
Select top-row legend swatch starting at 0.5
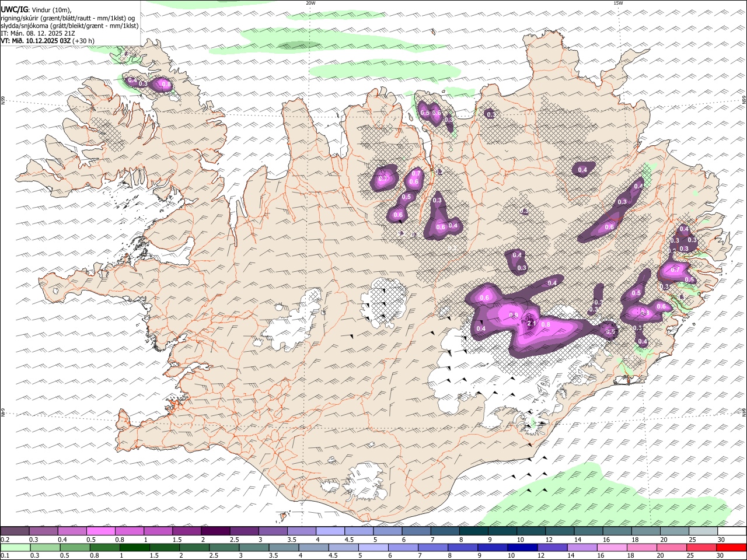coord(100,531)
